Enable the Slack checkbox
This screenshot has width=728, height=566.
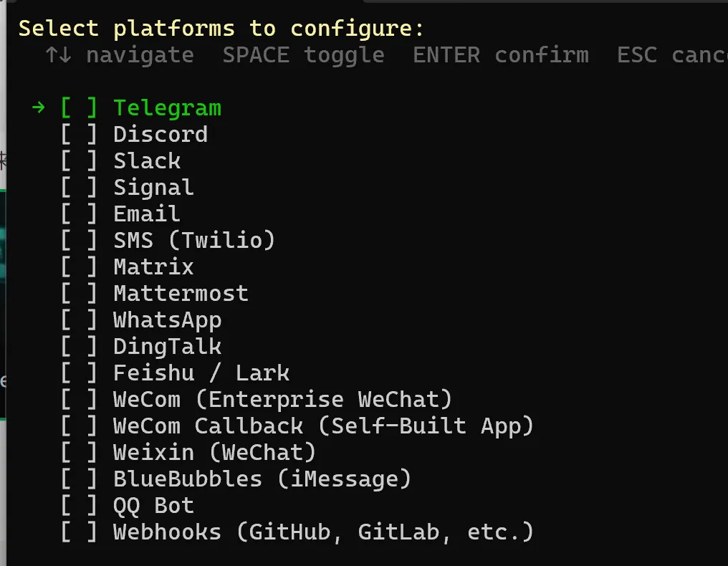(x=79, y=161)
